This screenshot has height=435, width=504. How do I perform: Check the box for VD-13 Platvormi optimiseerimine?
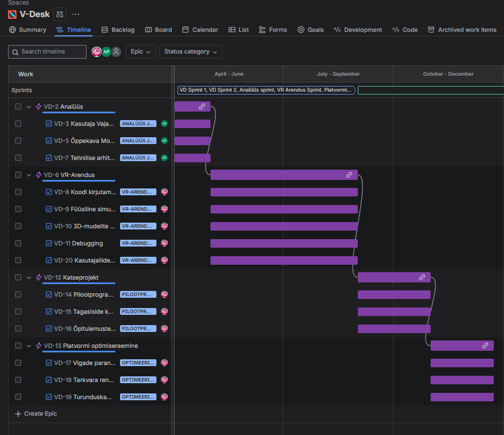(18, 346)
